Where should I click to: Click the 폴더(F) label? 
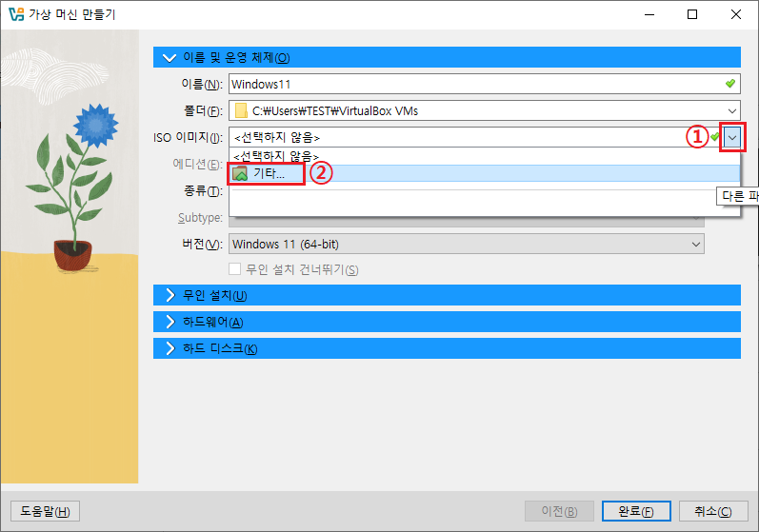tap(203, 111)
